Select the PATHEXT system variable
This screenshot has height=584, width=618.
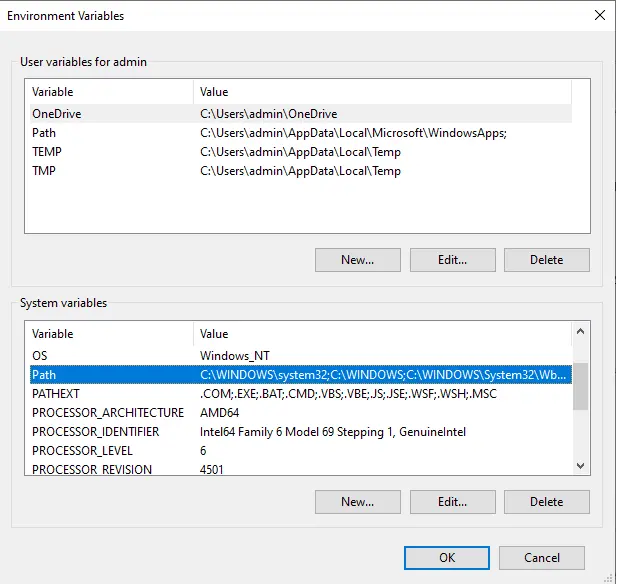(x=55, y=393)
